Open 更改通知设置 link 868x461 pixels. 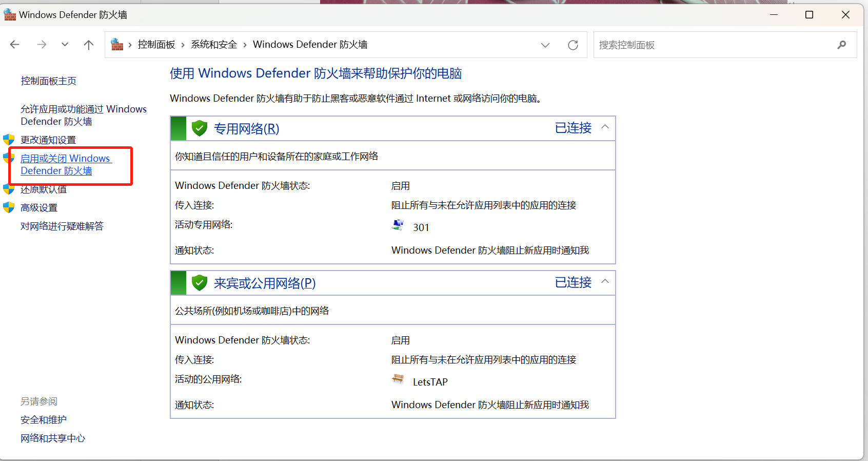pos(48,140)
